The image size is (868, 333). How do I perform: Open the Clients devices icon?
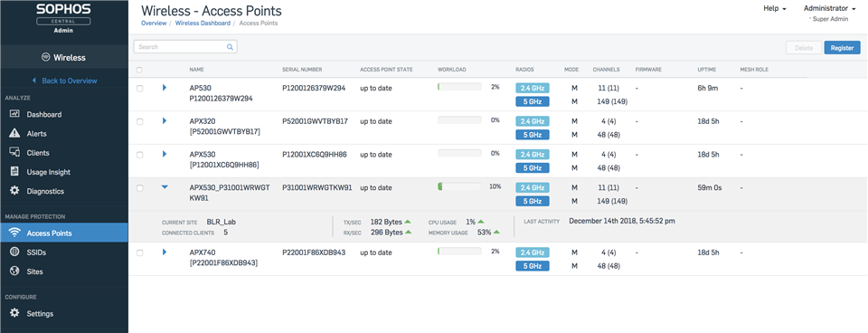click(15, 152)
